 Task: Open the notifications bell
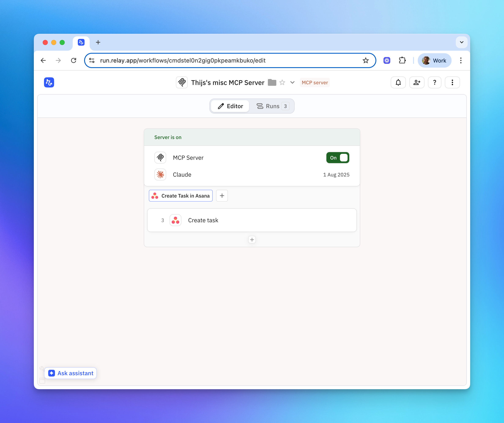(398, 82)
